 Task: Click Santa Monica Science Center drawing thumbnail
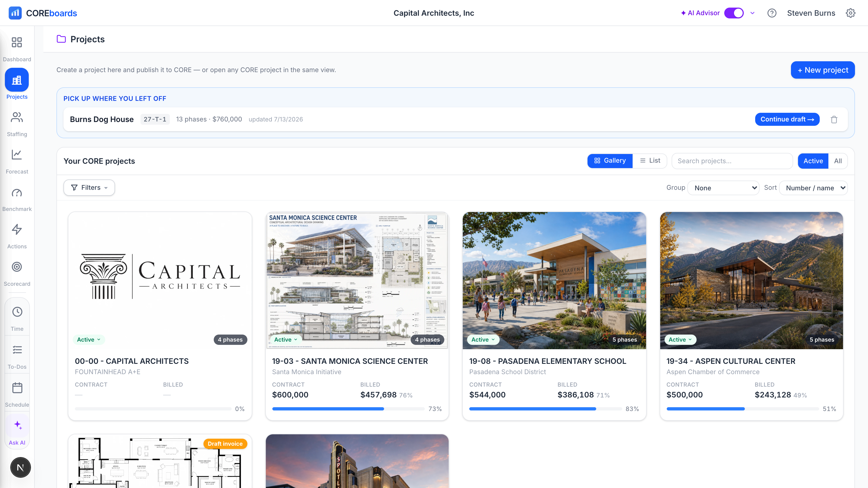pos(357,280)
